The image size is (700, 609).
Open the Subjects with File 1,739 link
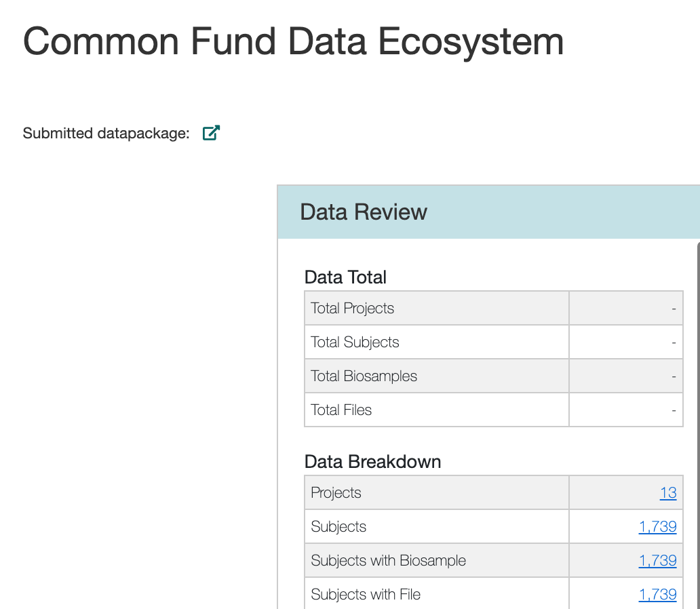pyautogui.click(x=657, y=595)
